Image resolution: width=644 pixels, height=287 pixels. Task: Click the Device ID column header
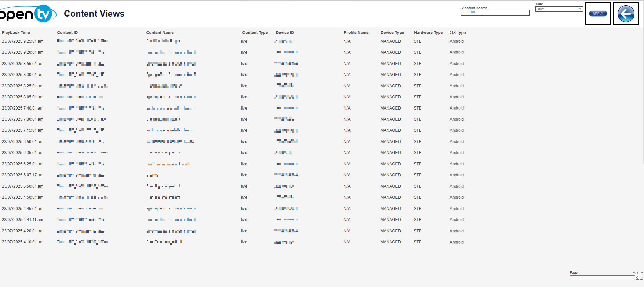285,33
